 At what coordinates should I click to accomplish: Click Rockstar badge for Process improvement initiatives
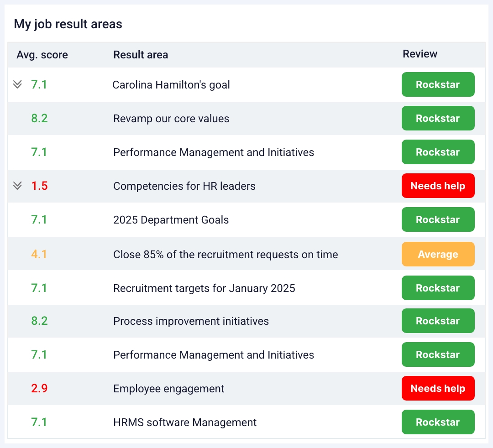(x=438, y=321)
